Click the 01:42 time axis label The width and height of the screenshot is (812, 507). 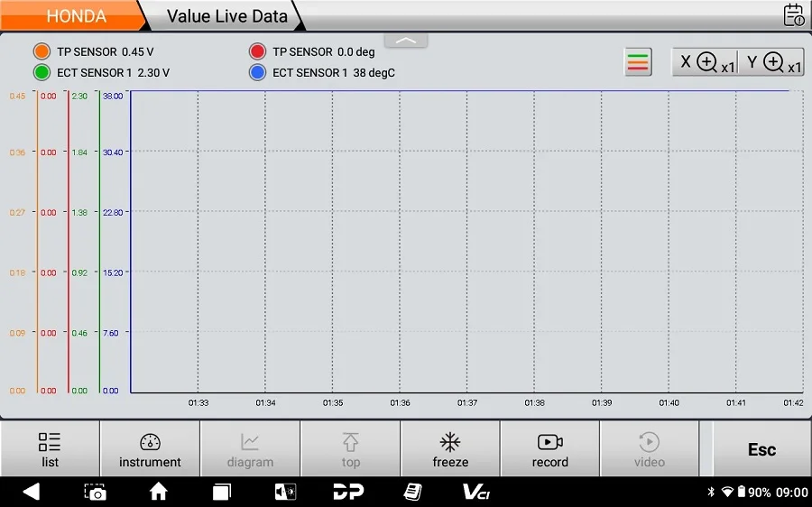pos(793,402)
